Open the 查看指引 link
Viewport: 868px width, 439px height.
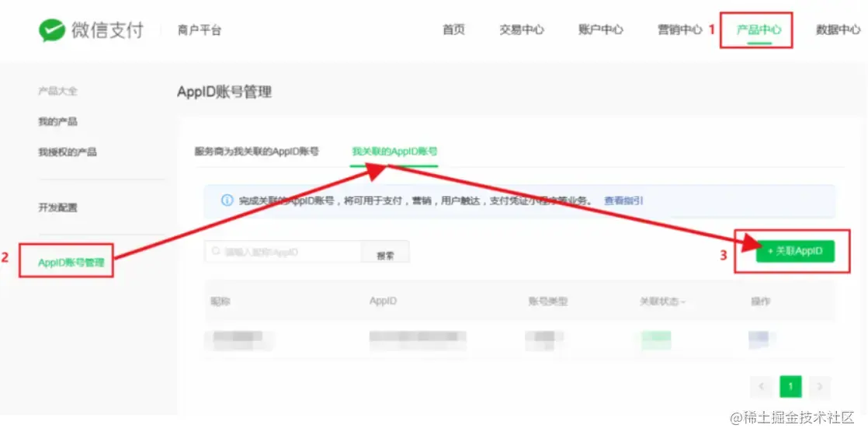[623, 200]
